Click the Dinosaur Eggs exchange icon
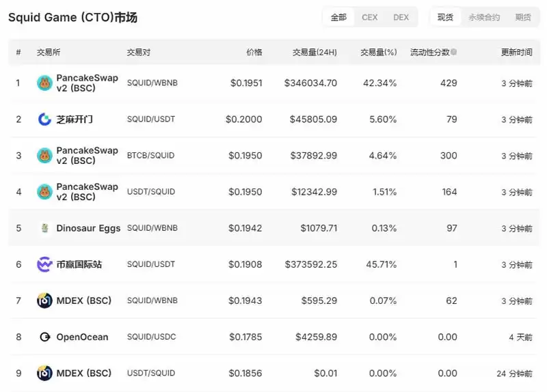Viewport: 547px width, 392px height. 44,228
